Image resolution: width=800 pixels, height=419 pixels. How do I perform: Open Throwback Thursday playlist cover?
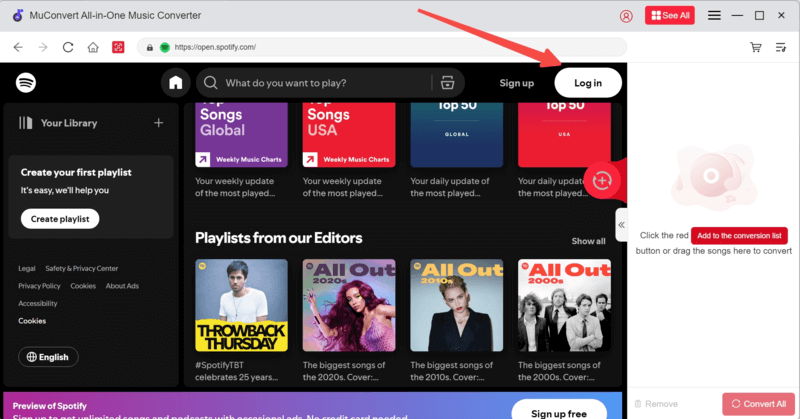(x=241, y=305)
